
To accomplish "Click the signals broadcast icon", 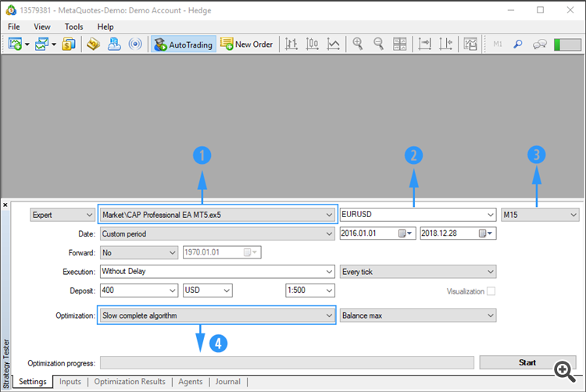I will pyautogui.click(x=135, y=44).
